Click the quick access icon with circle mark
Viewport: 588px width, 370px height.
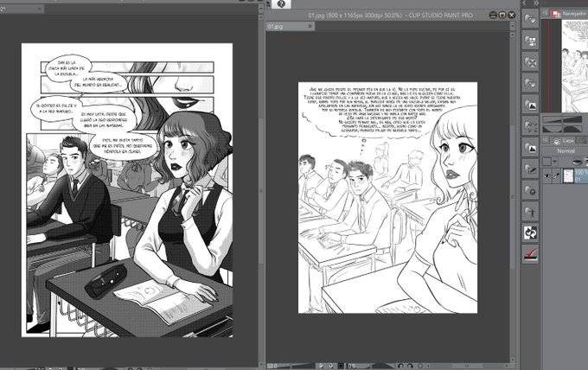click(530, 189)
